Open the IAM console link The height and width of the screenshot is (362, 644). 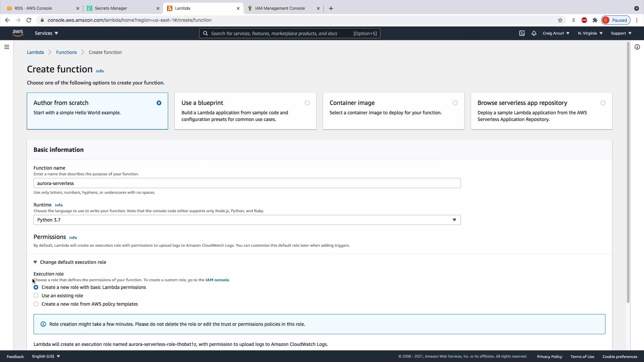[x=217, y=280]
